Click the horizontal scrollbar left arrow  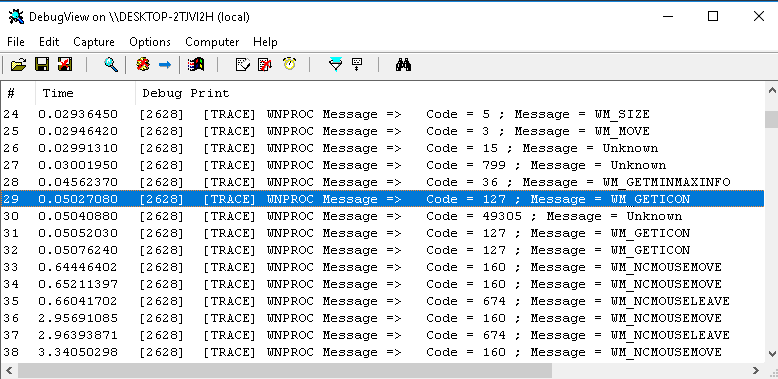click(x=8, y=371)
